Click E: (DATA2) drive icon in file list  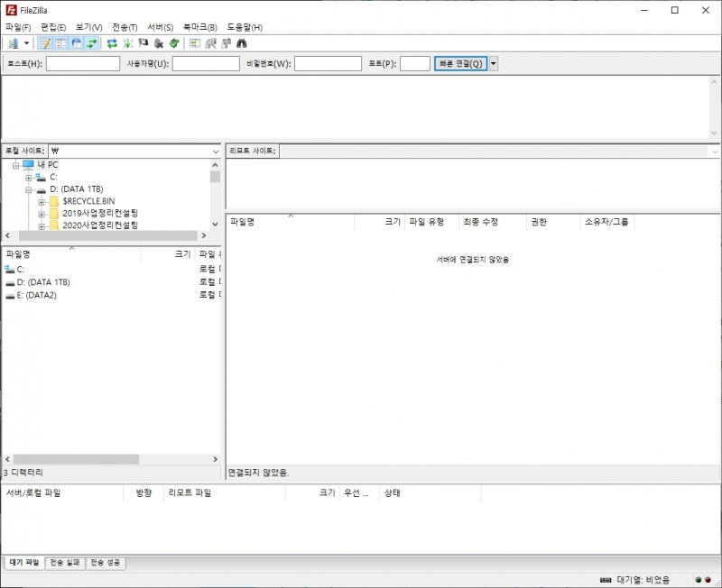click(x=10, y=296)
